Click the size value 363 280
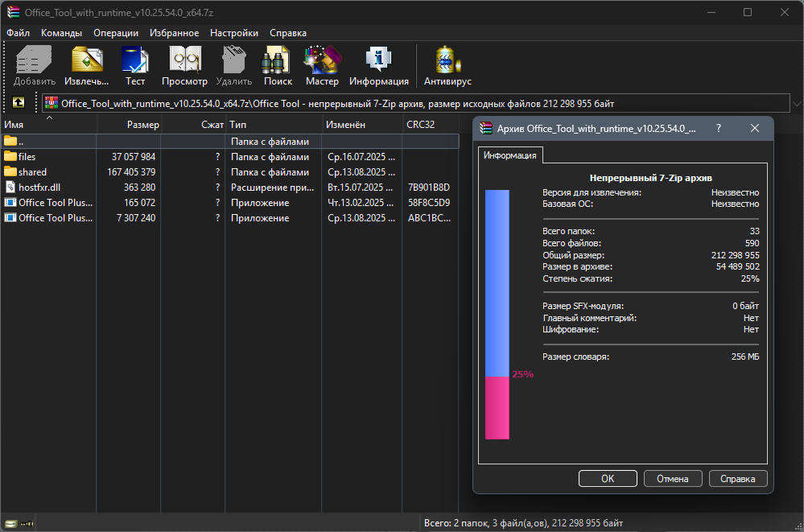The image size is (804, 532). 139,188
